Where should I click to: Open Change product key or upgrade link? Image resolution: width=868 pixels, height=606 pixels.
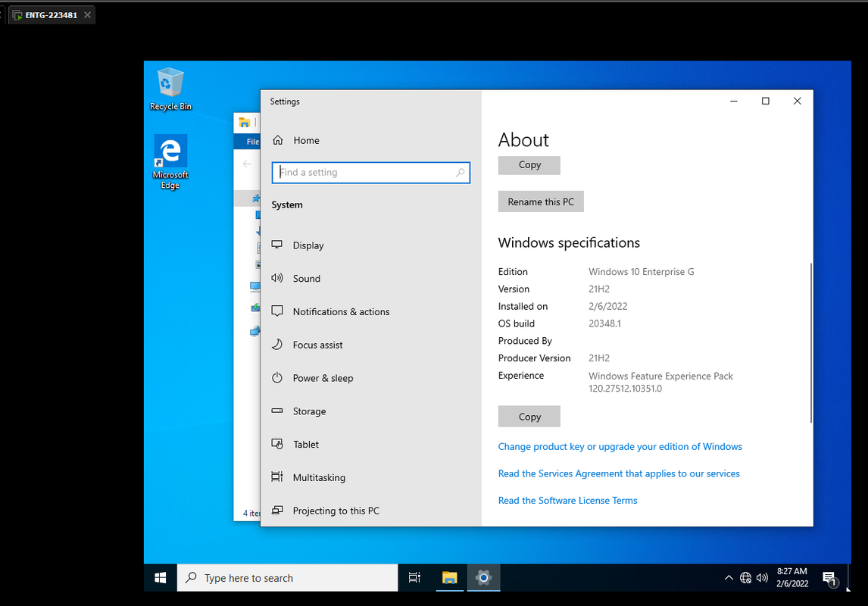coord(620,447)
